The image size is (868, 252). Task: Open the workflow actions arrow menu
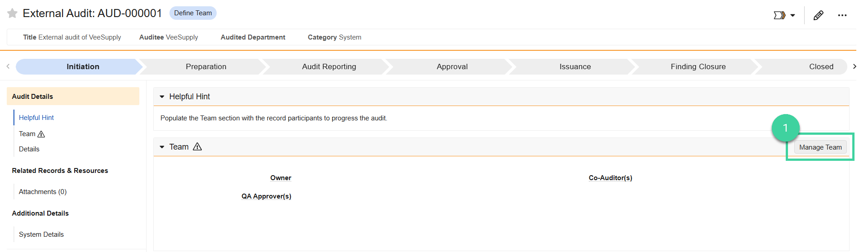coord(784,15)
